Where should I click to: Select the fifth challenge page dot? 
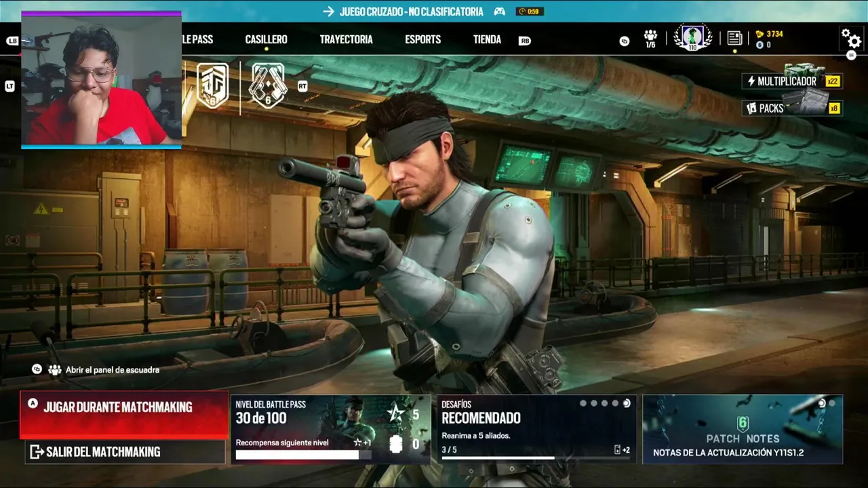(x=627, y=403)
